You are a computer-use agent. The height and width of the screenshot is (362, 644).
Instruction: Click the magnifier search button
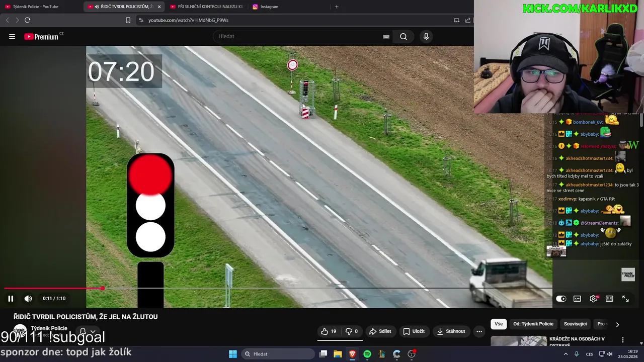404,37
